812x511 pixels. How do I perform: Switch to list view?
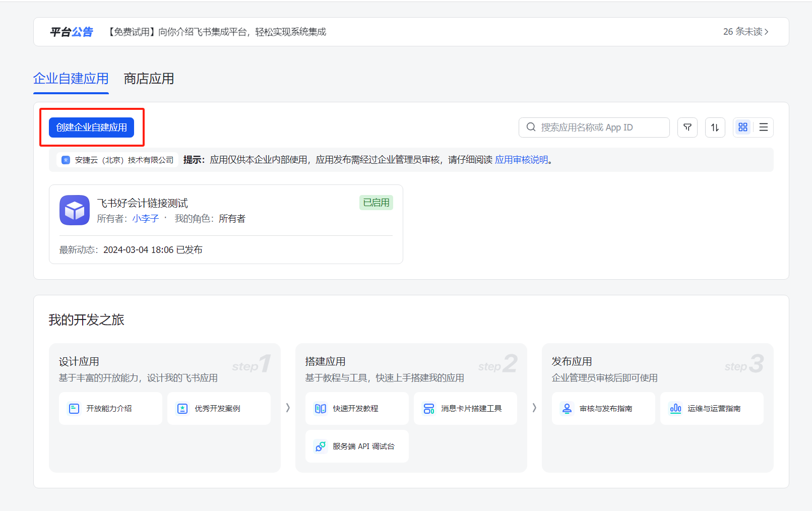[764, 127]
